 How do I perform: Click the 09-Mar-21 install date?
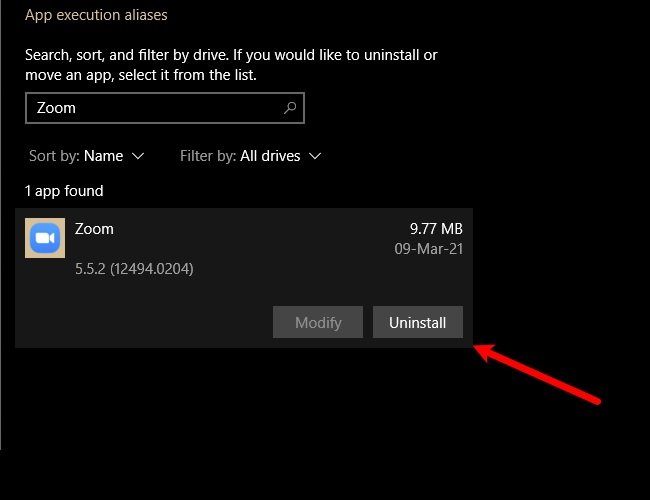(x=429, y=249)
